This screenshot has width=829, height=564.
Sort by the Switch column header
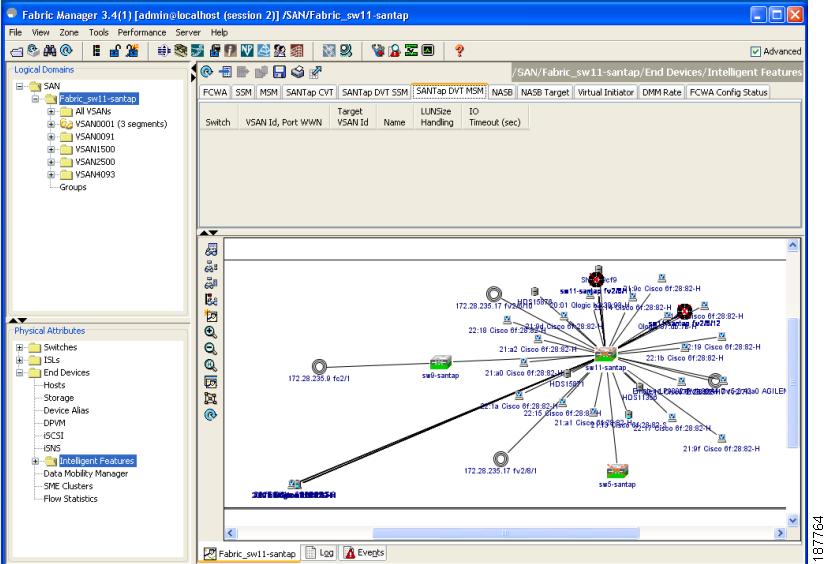point(218,116)
